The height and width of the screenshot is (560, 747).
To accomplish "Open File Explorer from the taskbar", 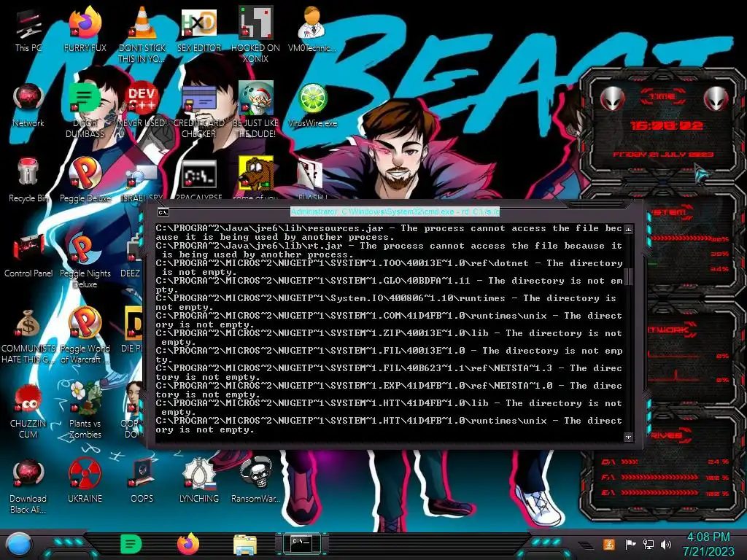I will coord(245,545).
